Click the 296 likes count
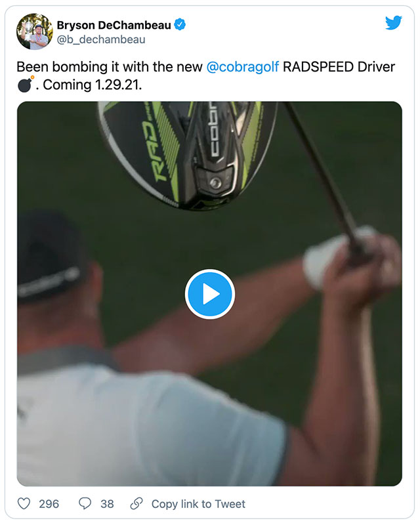The width and height of the screenshot is (420, 525). (x=49, y=504)
